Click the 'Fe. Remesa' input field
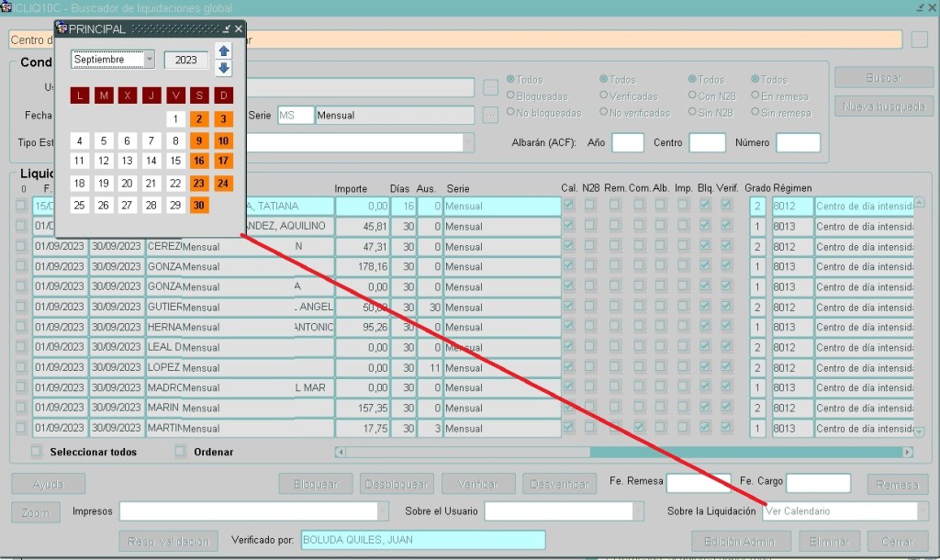Viewport: 940px width, 560px height. (x=698, y=483)
